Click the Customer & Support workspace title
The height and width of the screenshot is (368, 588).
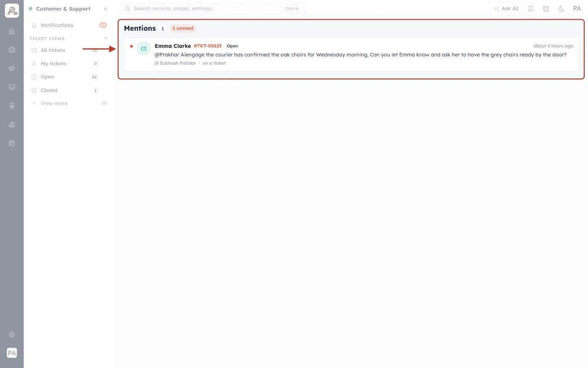63,9
